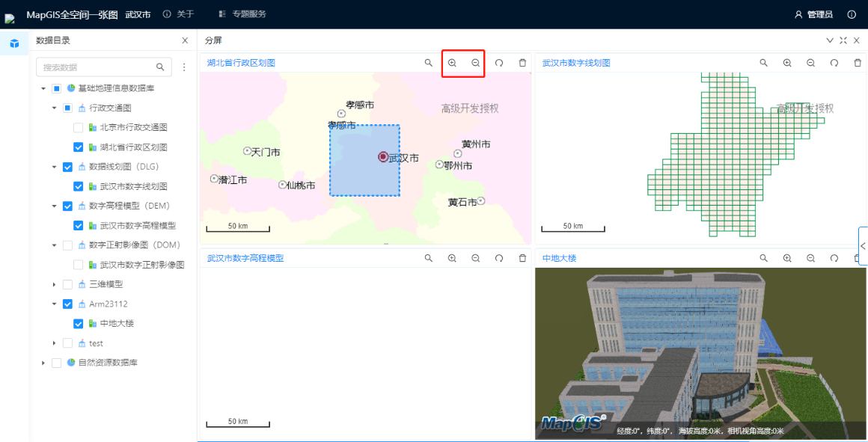
Task: Delete the 武汉市数字线划图 pane with trash icon
Action: click(858, 63)
